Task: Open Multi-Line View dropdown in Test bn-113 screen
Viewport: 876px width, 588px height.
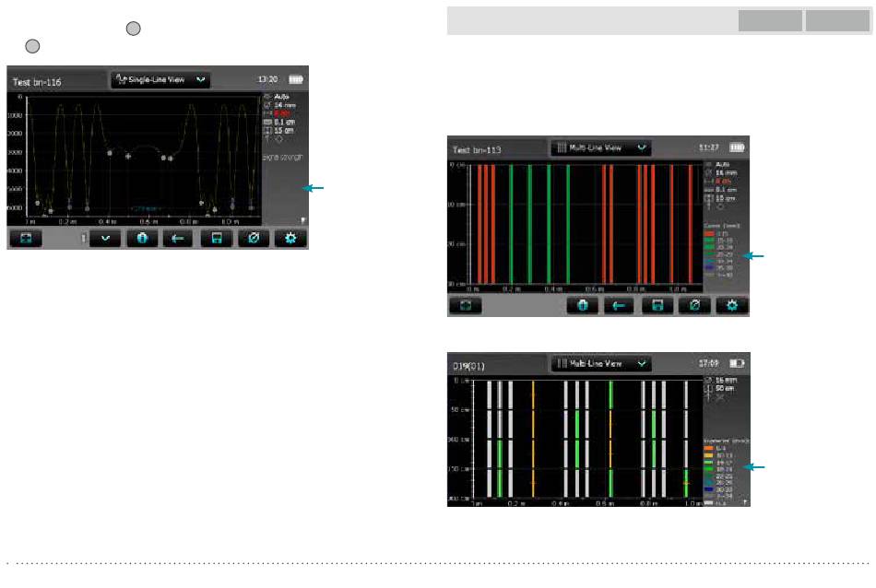Action: [x=600, y=148]
